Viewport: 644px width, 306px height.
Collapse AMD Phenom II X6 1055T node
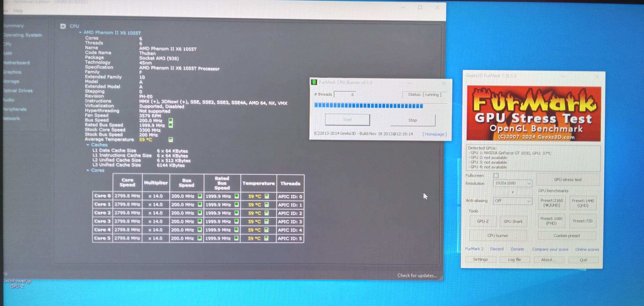(x=80, y=32)
